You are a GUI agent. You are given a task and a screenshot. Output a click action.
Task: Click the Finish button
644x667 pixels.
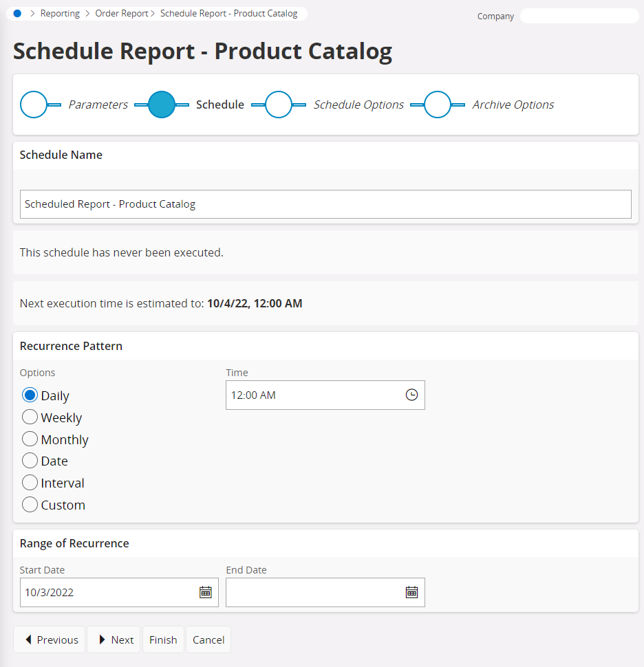[x=163, y=639]
